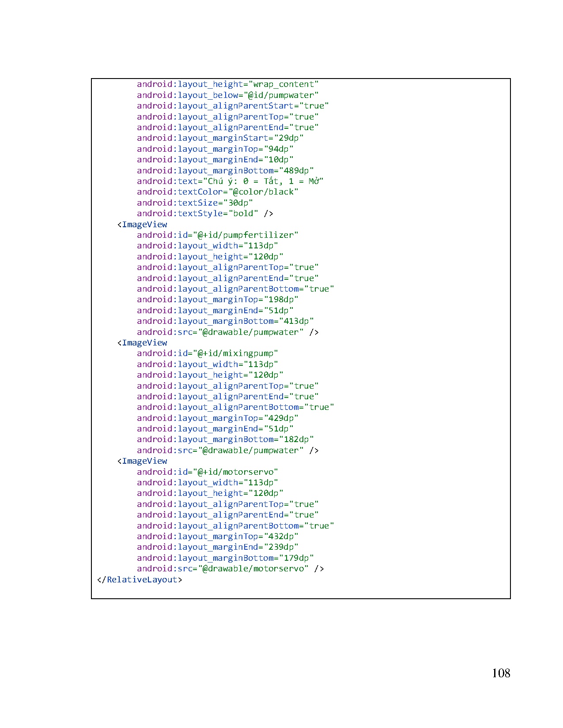Select the layout_marginTop 198dp line
Screen dimensions: 563x728
tap(217, 300)
